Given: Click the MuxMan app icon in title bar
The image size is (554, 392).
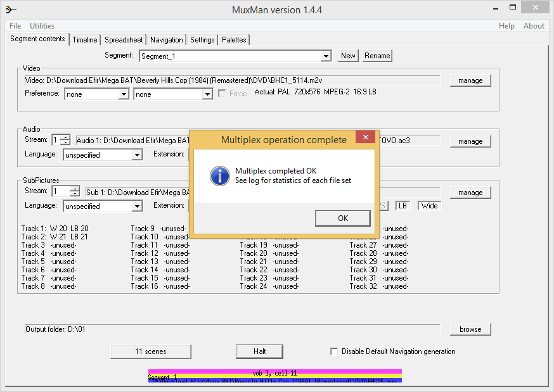Looking at the screenshot, I should point(11,10).
